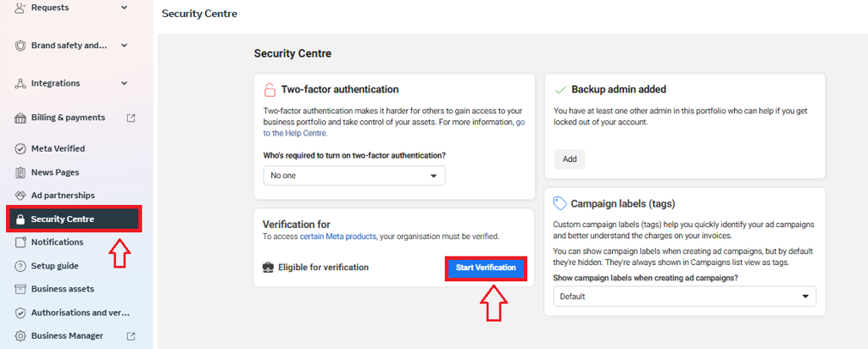Click the Start Verification button
Image resolution: width=868 pixels, height=349 pixels.
pos(486,268)
